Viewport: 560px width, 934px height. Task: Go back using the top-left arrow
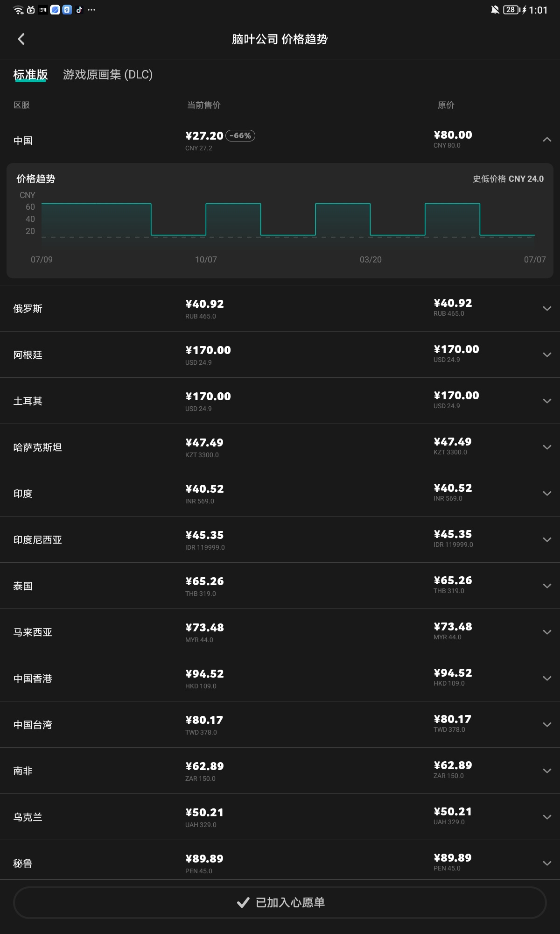coord(21,39)
